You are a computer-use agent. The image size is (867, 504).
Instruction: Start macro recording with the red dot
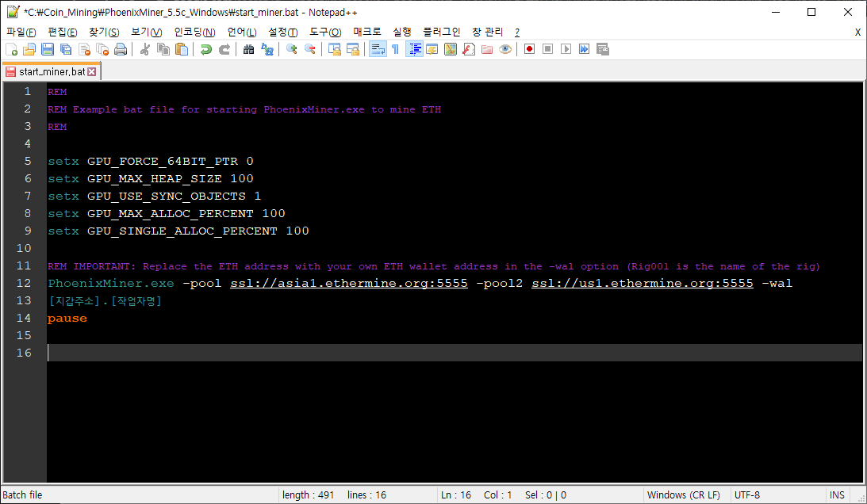(529, 49)
